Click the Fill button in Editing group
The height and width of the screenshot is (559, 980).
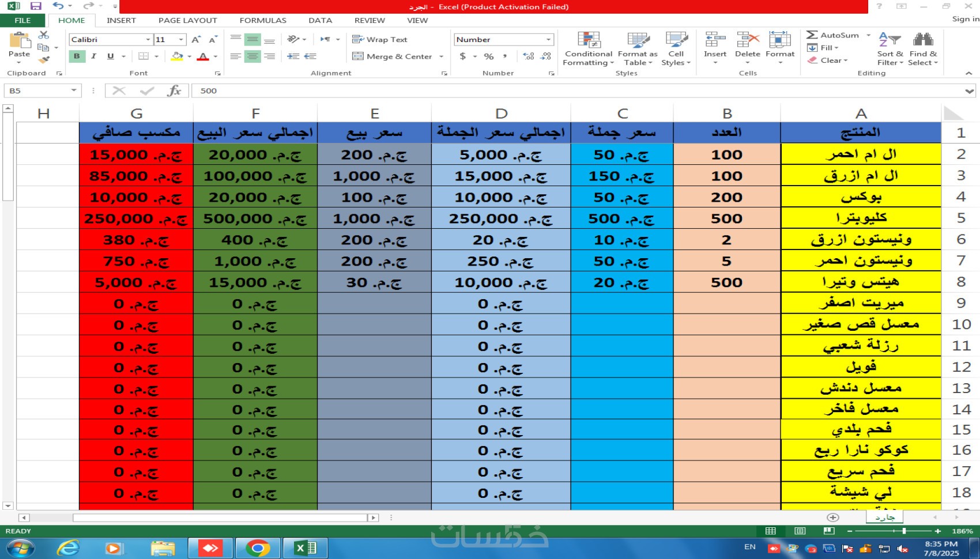coord(823,48)
